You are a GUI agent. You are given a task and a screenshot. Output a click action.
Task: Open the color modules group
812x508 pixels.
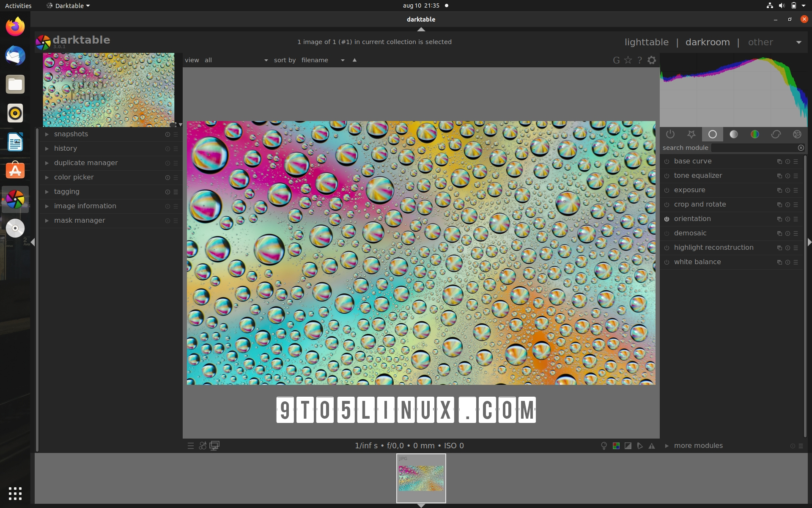754,134
